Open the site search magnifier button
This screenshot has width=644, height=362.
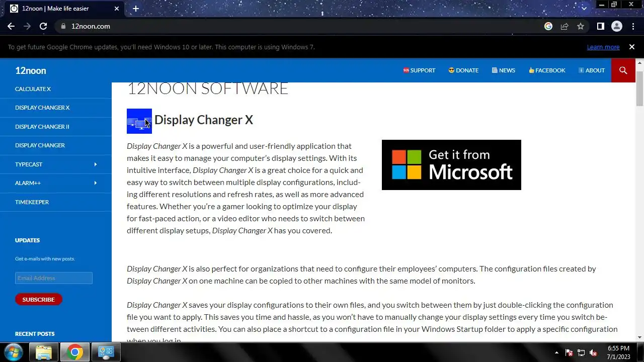pos(623,70)
